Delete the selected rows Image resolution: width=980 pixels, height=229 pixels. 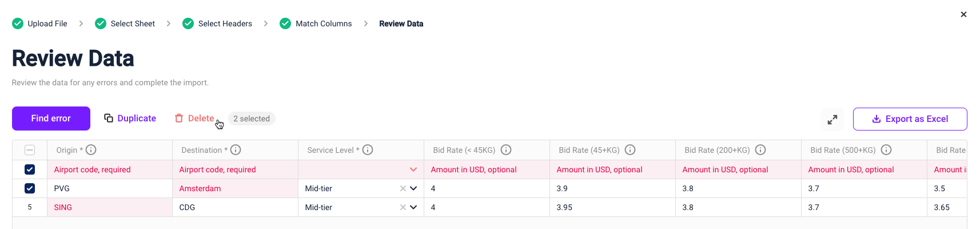pos(194,119)
